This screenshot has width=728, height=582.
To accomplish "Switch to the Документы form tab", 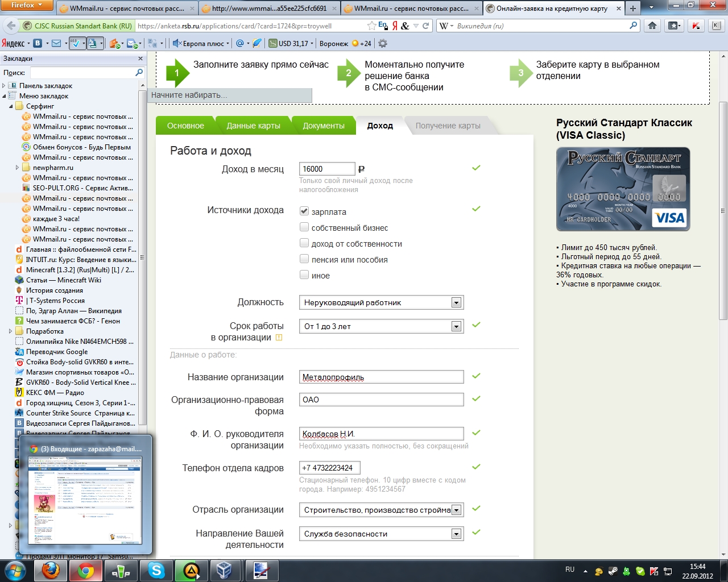I will 324,126.
